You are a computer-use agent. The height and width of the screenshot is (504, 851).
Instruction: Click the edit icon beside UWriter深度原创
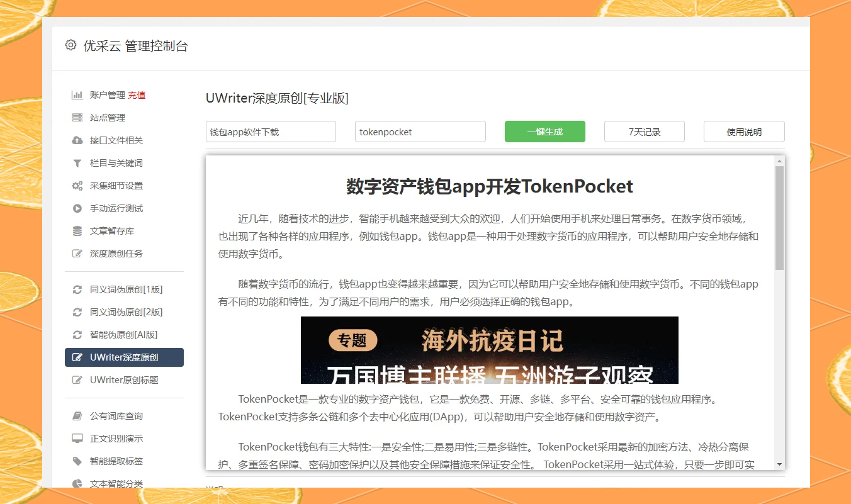77,357
